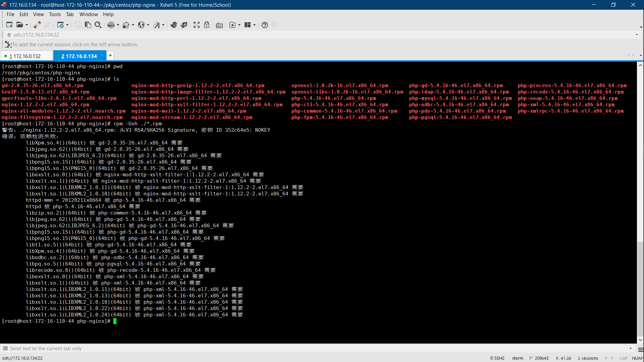Image resolution: width=644 pixels, height=362 pixels.
Task: Expand the Open folder dropdown arrow
Action: (x=27, y=25)
